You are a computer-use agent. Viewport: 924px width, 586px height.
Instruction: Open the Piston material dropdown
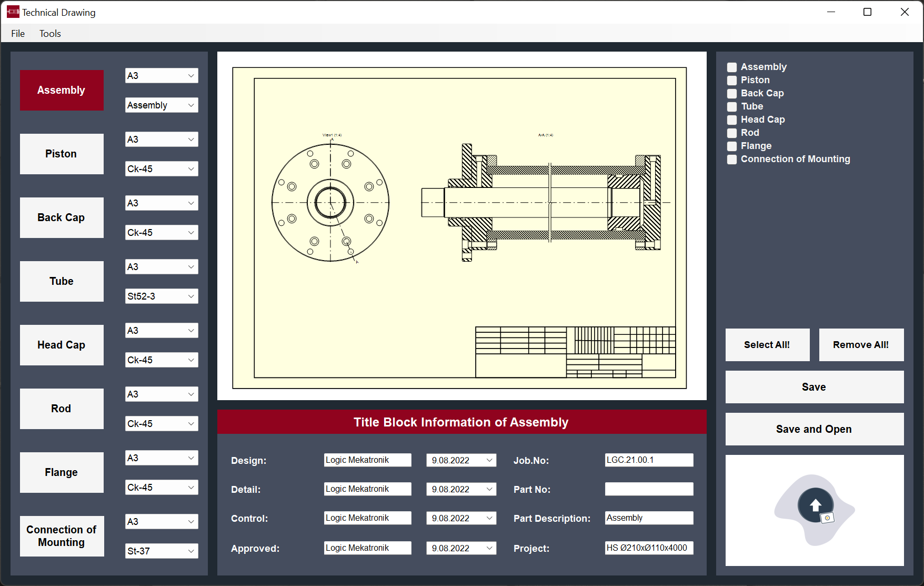[x=162, y=169]
